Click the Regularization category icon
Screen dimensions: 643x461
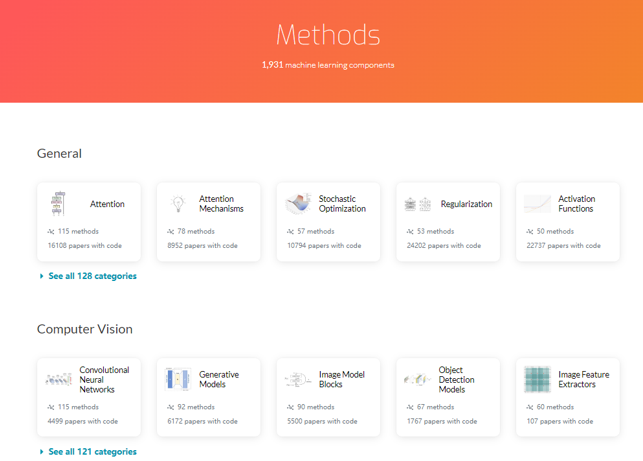point(417,204)
